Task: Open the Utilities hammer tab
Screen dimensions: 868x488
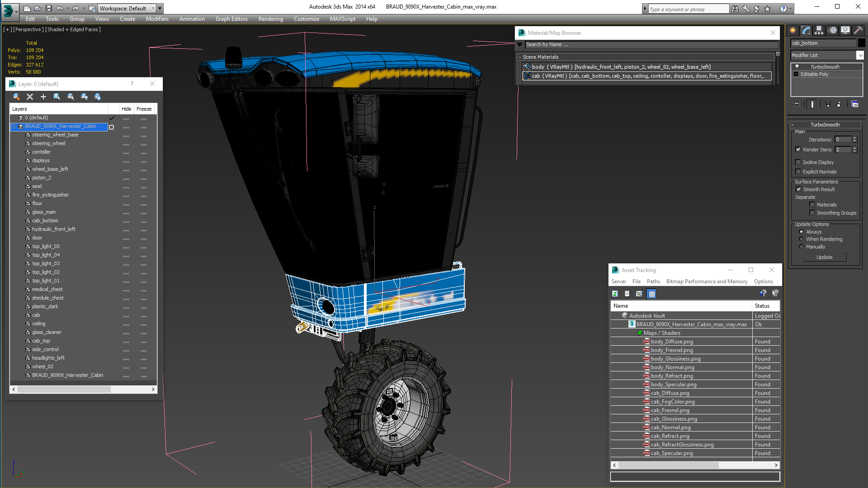Action: click(x=858, y=30)
